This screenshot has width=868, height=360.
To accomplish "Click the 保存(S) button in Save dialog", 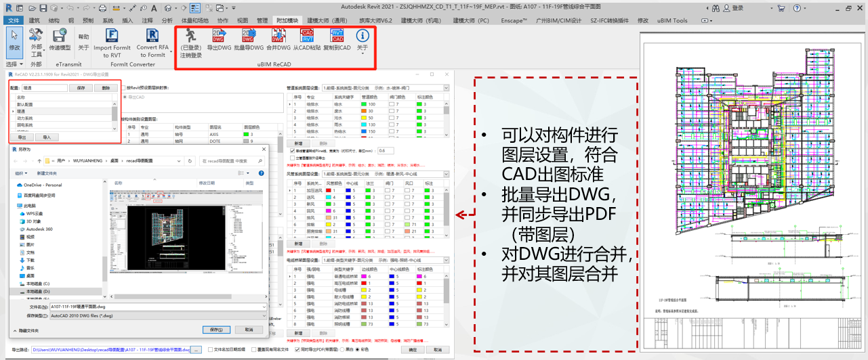I will (x=216, y=330).
